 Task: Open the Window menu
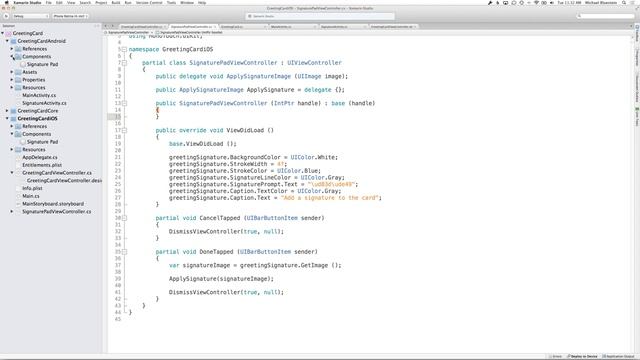pyautogui.click(x=187, y=2)
